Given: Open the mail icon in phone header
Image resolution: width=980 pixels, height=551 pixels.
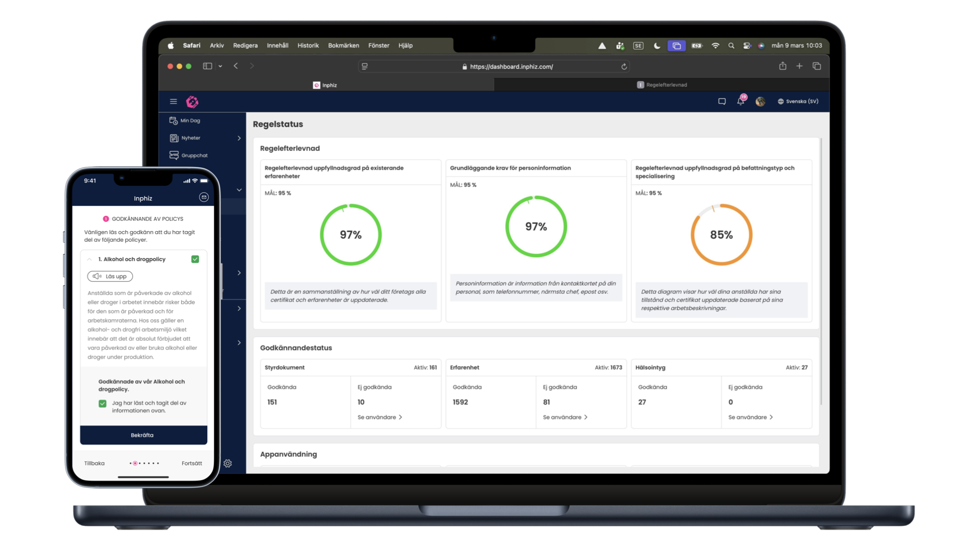Looking at the screenshot, I should (x=204, y=197).
